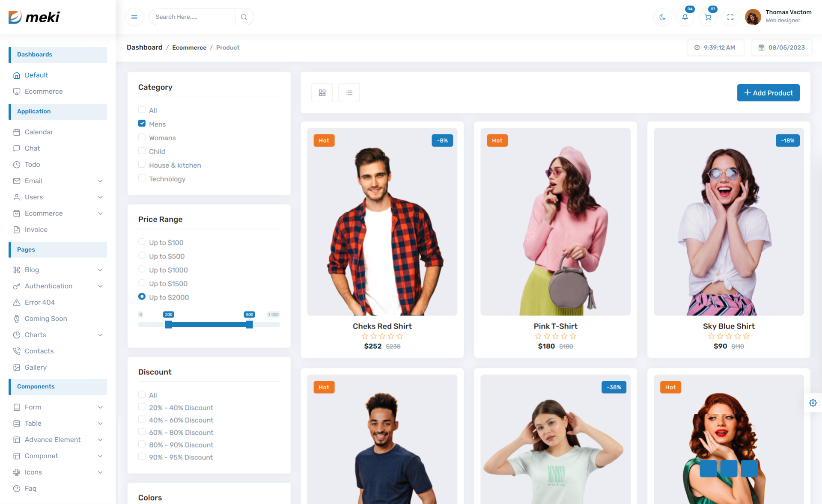This screenshot has height=504, width=822.
Task: Toggle dark mode moon icon
Action: pos(662,17)
